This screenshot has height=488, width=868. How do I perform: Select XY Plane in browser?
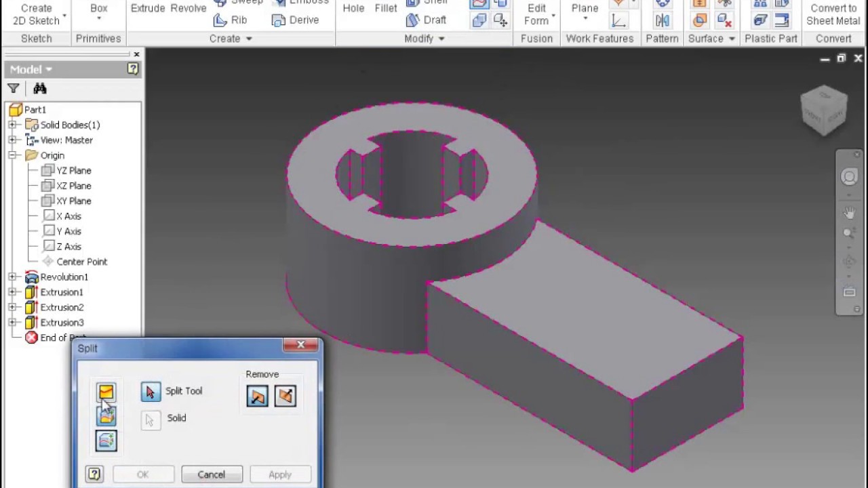tap(66, 201)
